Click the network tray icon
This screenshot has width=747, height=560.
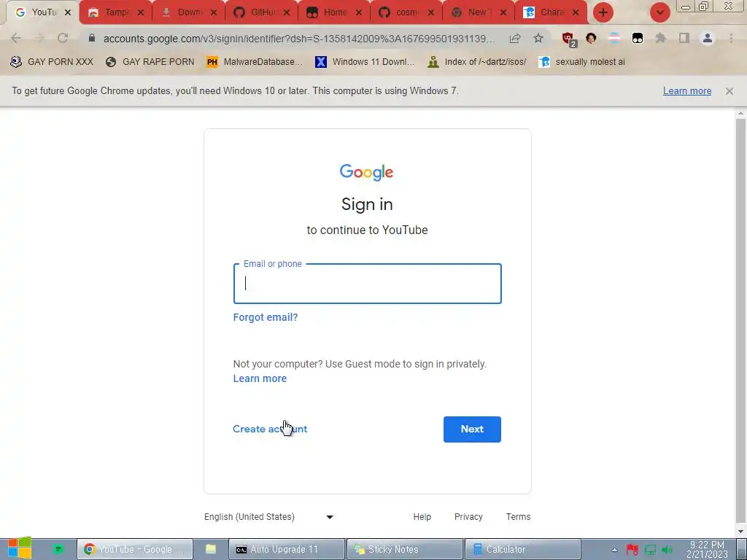650,550
